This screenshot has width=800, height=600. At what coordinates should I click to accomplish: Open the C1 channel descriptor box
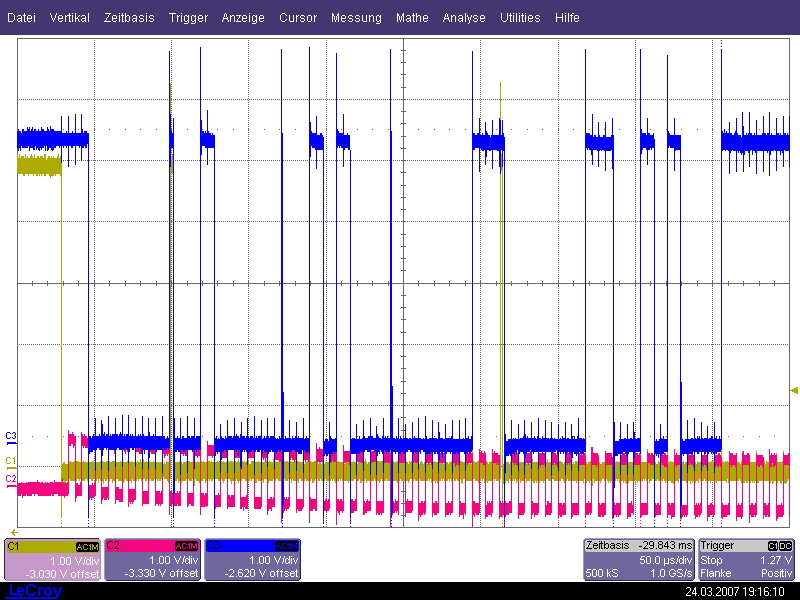[53, 560]
